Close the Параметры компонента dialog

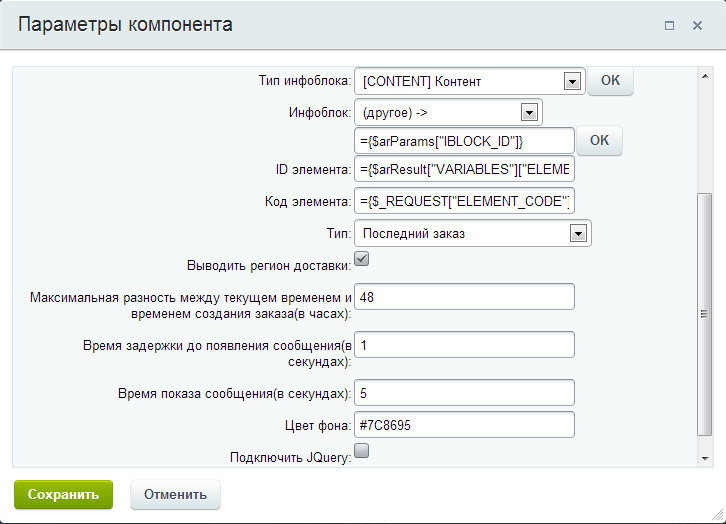click(697, 25)
